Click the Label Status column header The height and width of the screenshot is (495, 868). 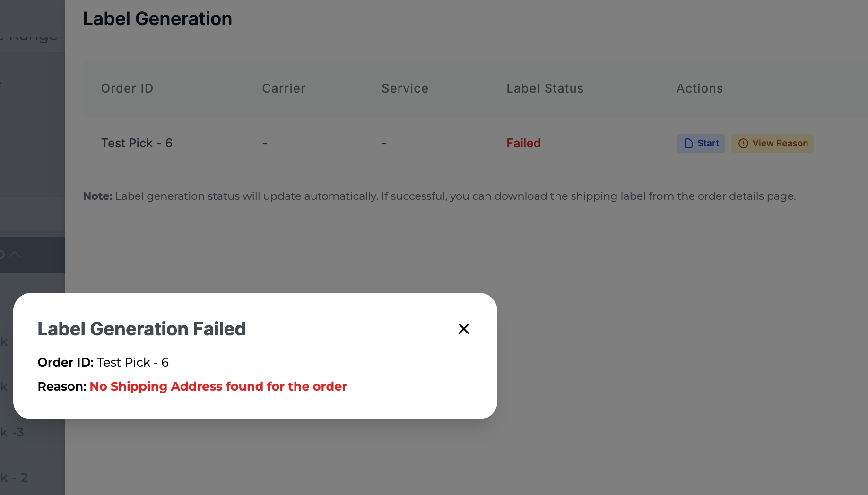click(545, 88)
